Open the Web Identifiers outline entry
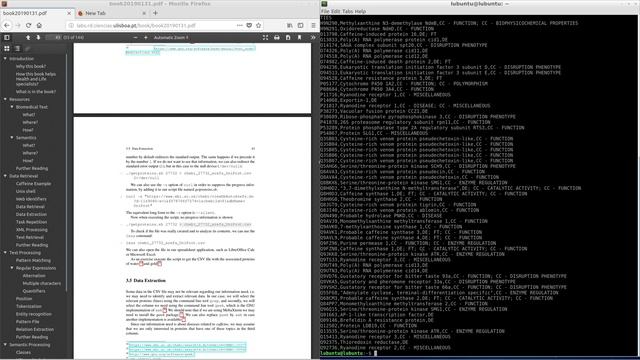The image size is (640, 360). tap(31, 199)
